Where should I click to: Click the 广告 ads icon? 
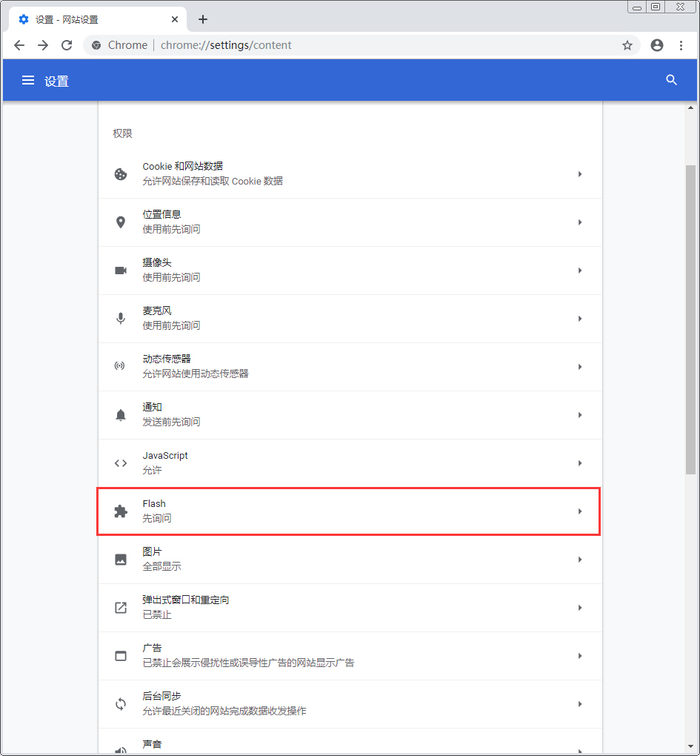(120, 655)
